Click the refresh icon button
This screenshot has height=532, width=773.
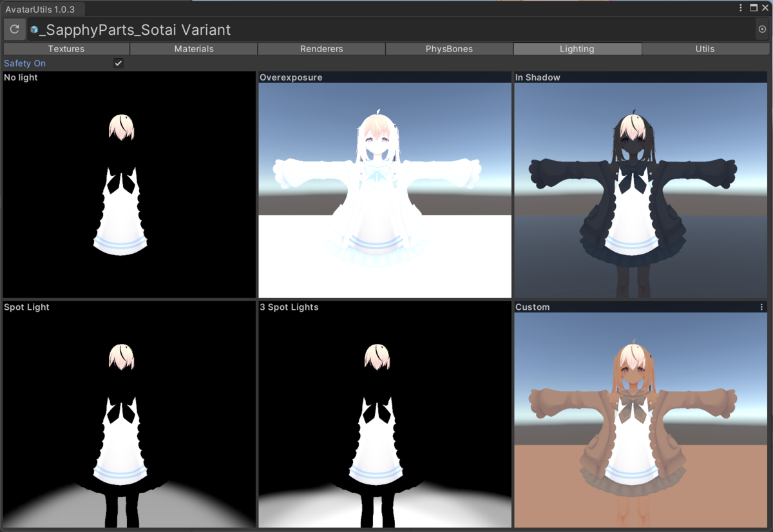click(x=14, y=30)
